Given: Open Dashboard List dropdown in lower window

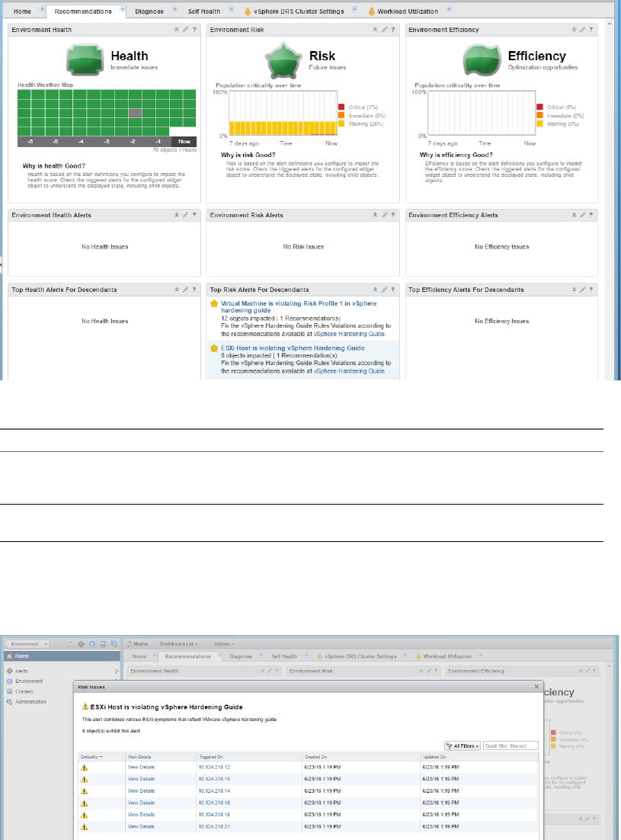Looking at the screenshot, I should click(179, 644).
